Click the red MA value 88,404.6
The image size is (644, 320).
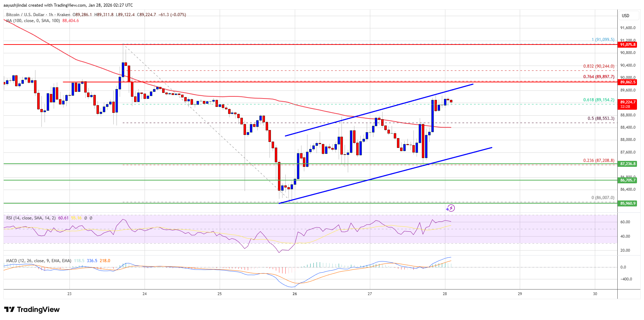click(x=71, y=21)
